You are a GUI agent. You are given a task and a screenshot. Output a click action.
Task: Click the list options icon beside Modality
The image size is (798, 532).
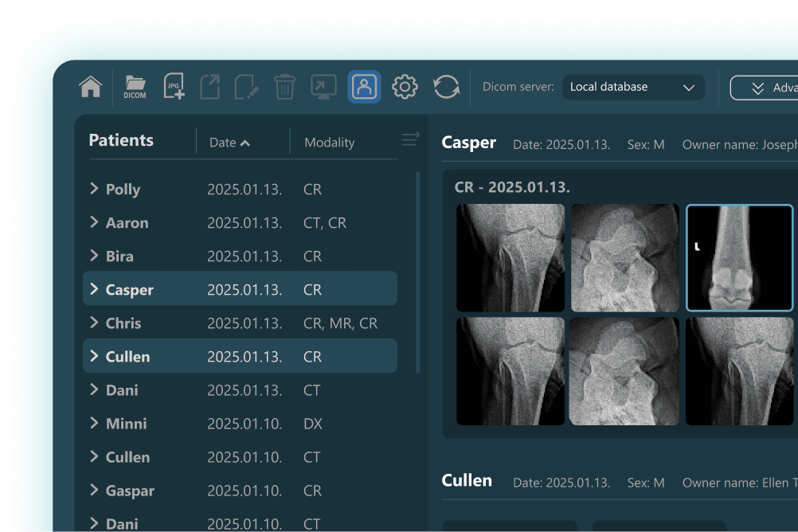pos(410,140)
